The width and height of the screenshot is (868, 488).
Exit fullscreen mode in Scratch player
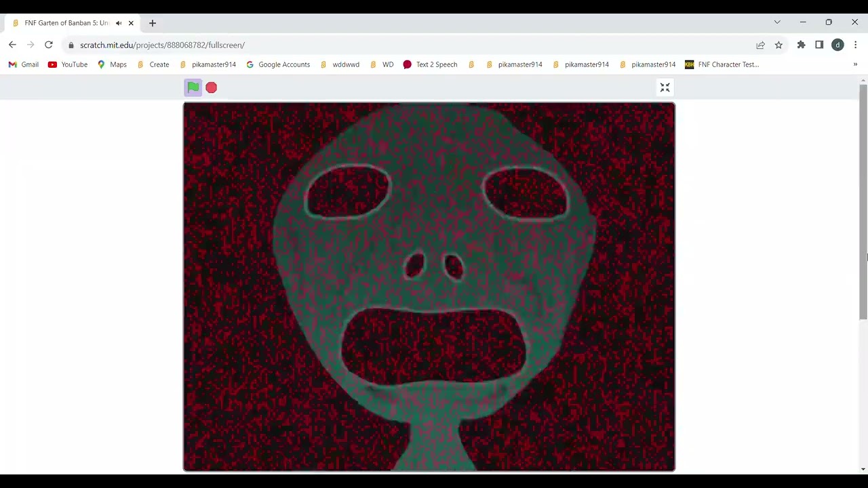665,87
